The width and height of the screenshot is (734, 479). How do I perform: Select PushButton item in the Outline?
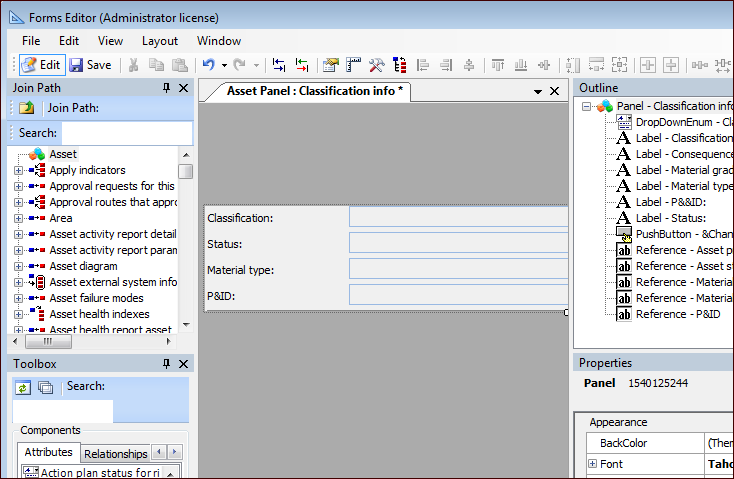click(x=675, y=234)
